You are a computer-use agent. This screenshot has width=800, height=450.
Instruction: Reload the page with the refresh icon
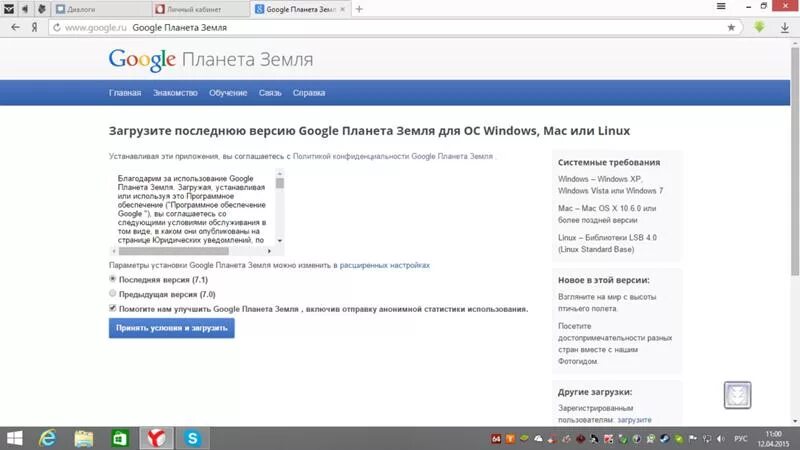point(57,28)
